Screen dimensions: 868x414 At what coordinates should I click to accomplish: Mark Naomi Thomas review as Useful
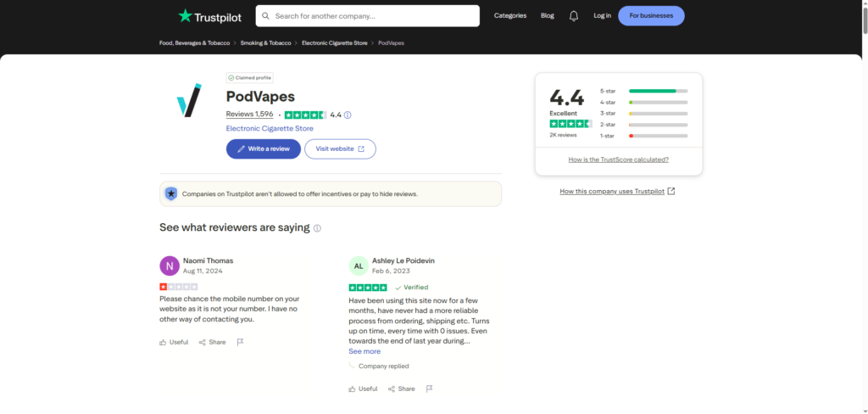click(x=173, y=342)
